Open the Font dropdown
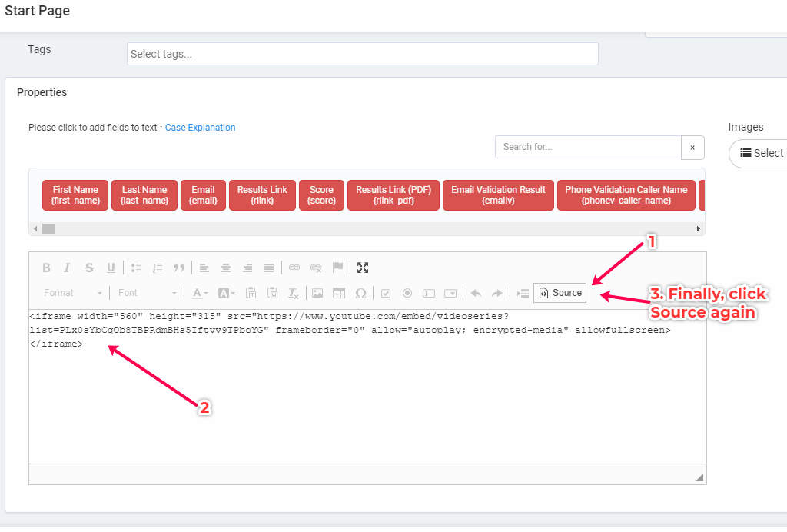Image resolution: width=787 pixels, height=532 pixels. coord(148,293)
